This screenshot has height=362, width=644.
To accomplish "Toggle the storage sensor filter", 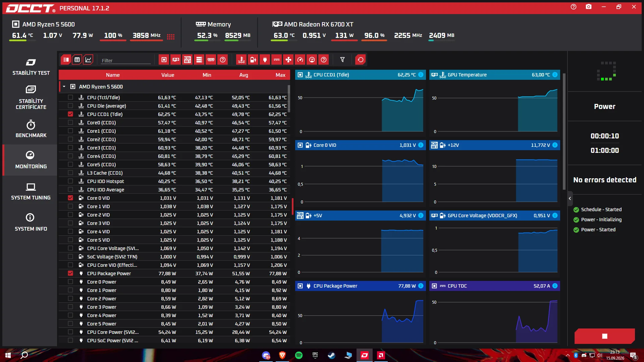I will point(199,60).
